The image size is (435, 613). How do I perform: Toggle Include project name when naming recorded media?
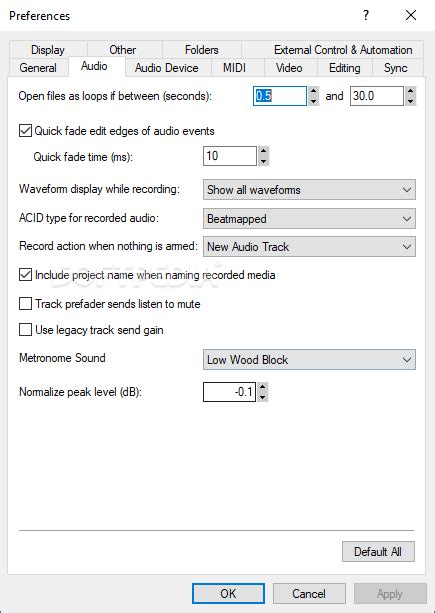pyautogui.click(x=25, y=275)
